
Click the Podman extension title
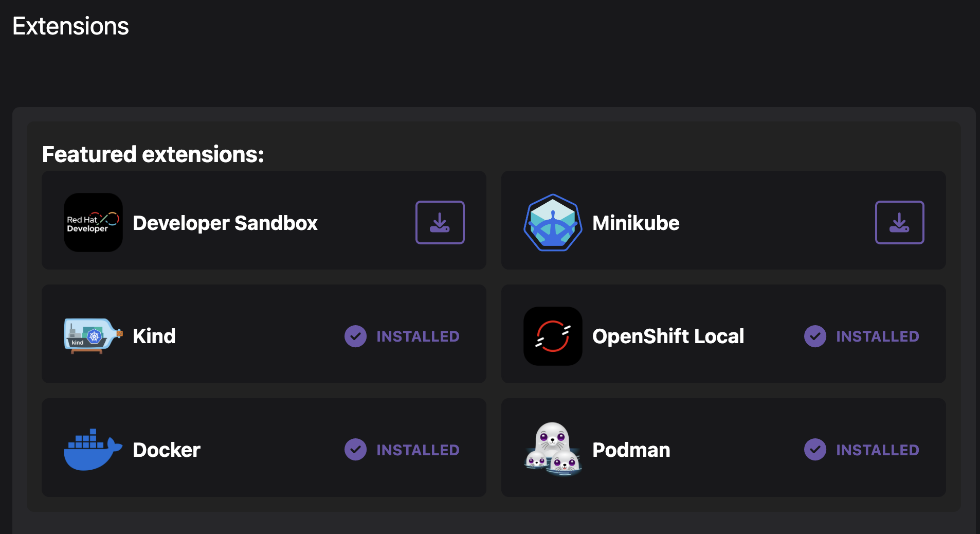tap(631, 450)
